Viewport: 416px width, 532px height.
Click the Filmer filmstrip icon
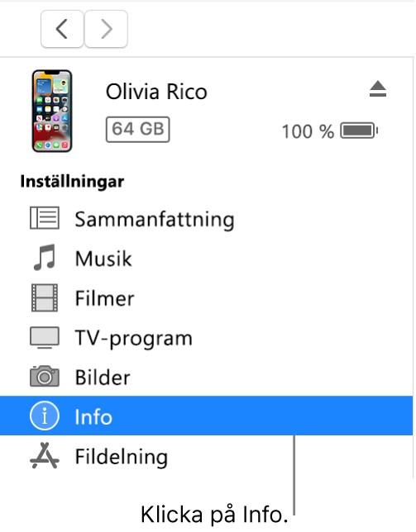coord(45,298)
